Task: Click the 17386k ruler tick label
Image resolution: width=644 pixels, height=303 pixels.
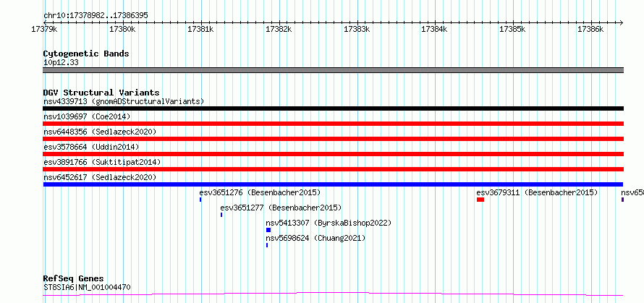Action: click(x=590, y=30)
